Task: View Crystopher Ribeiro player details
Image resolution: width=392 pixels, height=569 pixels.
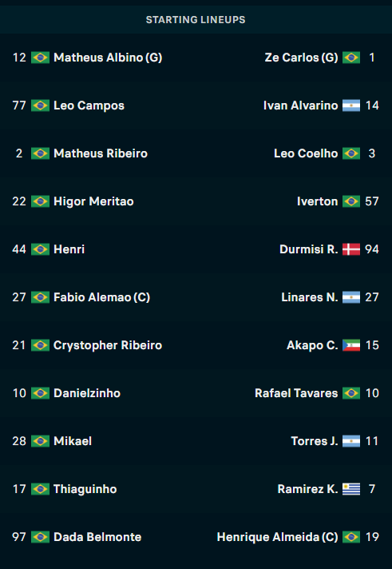Action: 108,345
